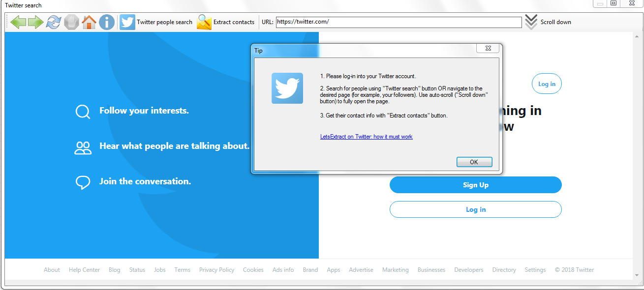Viewport: 644px width, 290px height.
Task: Click the blue Sign Up button
Action: click(475, 185)
